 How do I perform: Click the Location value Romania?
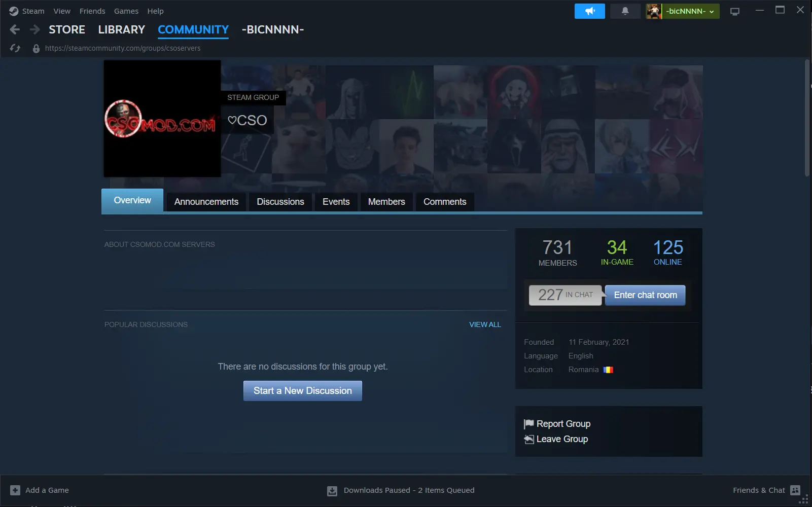tap(583, 370)
